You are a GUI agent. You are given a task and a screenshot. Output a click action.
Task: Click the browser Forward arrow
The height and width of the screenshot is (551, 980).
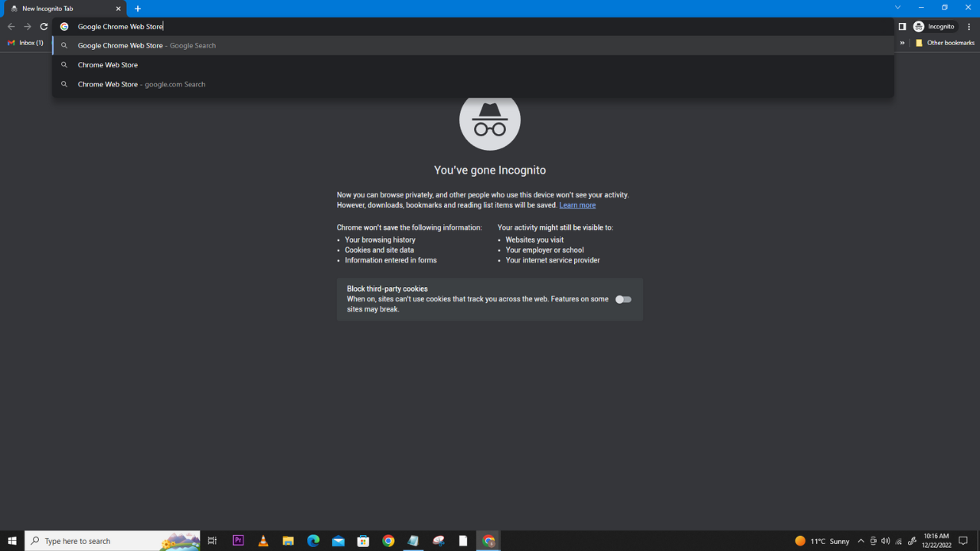point(28,26)
